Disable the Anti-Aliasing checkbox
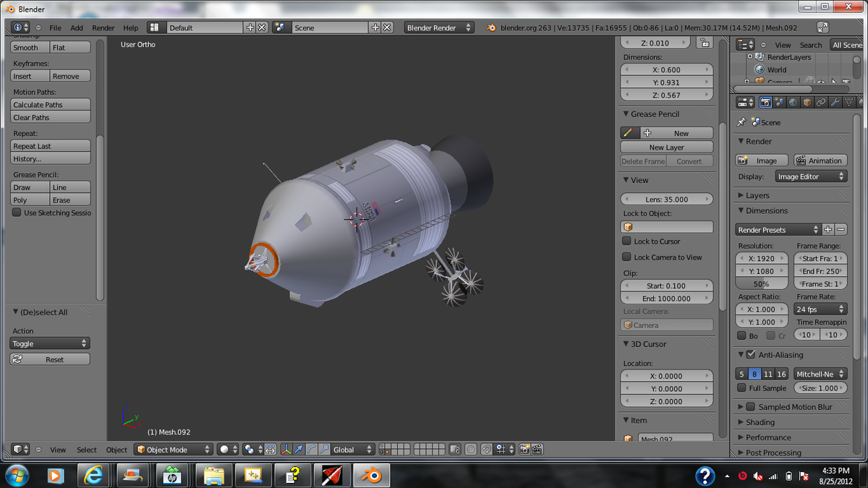 751,354
